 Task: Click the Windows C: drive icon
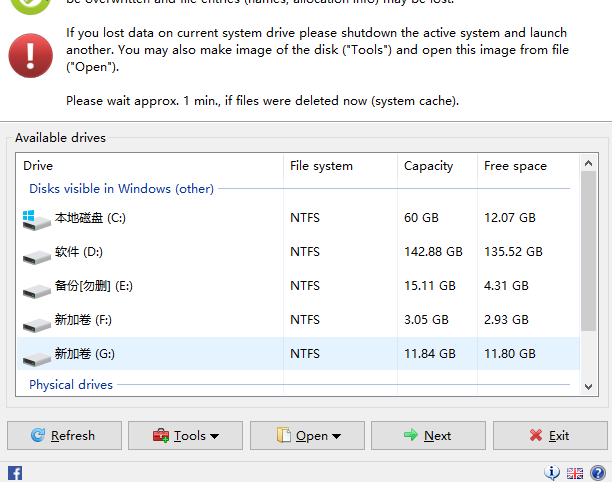(36, 218)
